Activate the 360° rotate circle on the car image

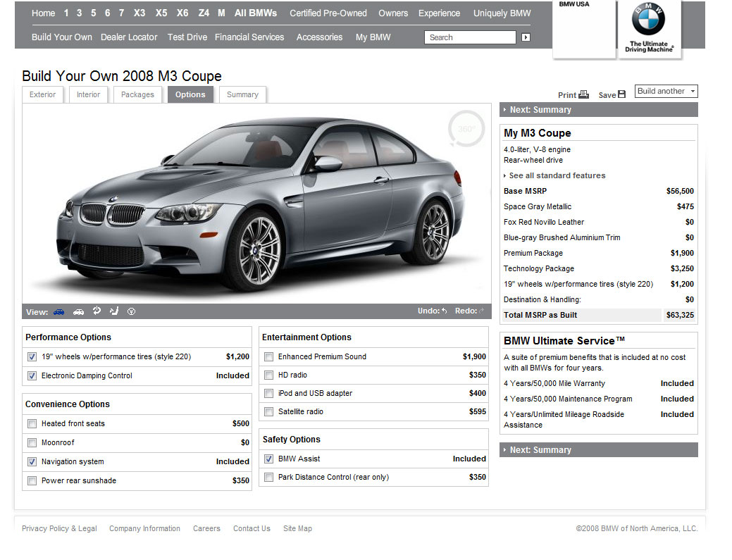click(466, 129)
